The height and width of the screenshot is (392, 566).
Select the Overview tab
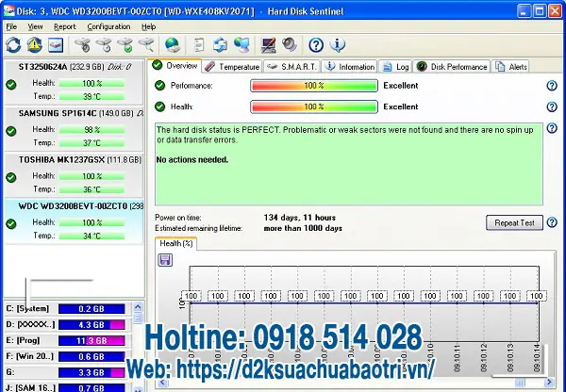[175, 66]
